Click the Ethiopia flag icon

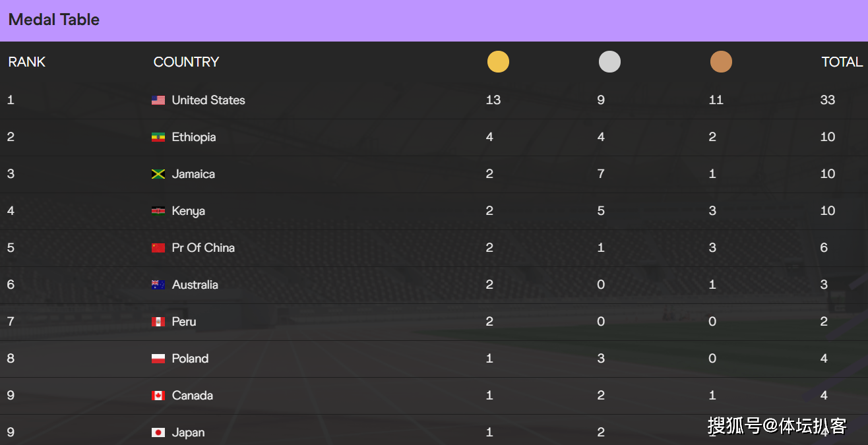coord(158,137)
